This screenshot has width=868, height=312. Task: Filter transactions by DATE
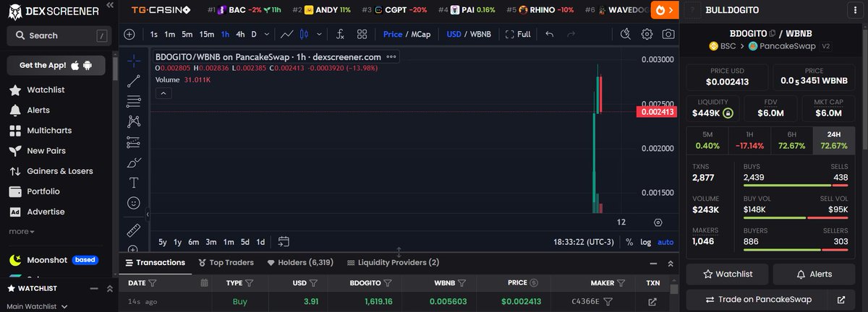click(153, 283)
